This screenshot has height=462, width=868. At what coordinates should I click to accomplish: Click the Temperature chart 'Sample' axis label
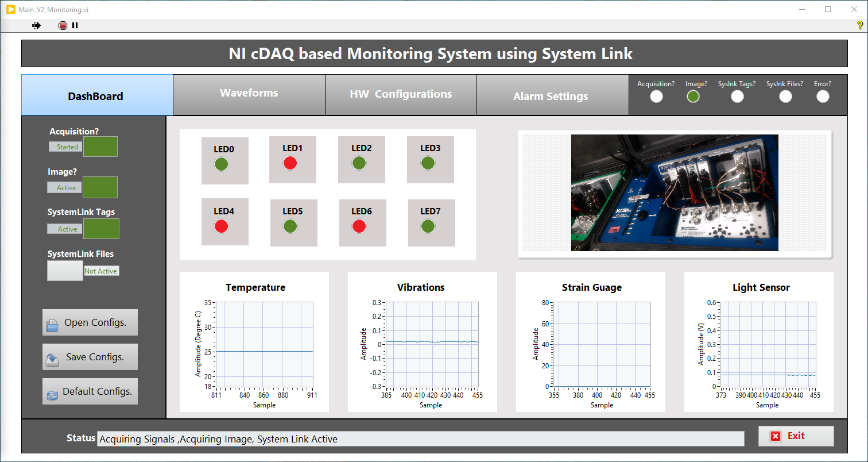[264, 405]
